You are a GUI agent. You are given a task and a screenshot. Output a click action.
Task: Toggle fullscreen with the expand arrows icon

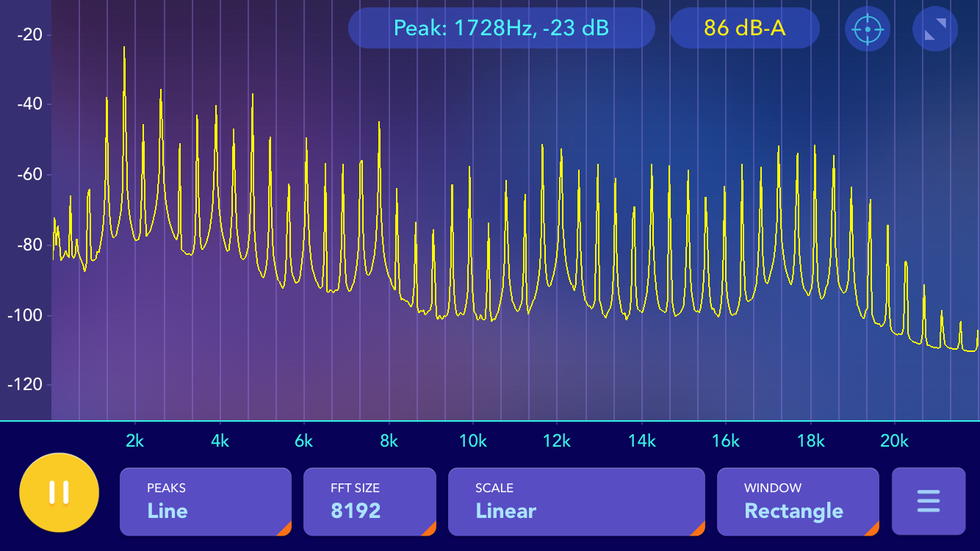coord(934,29)
